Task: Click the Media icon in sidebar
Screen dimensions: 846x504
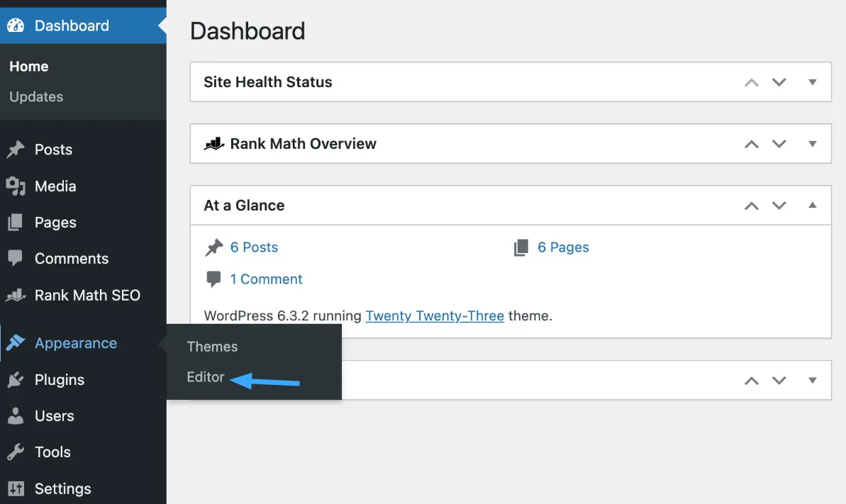Action: coord(16,186)
